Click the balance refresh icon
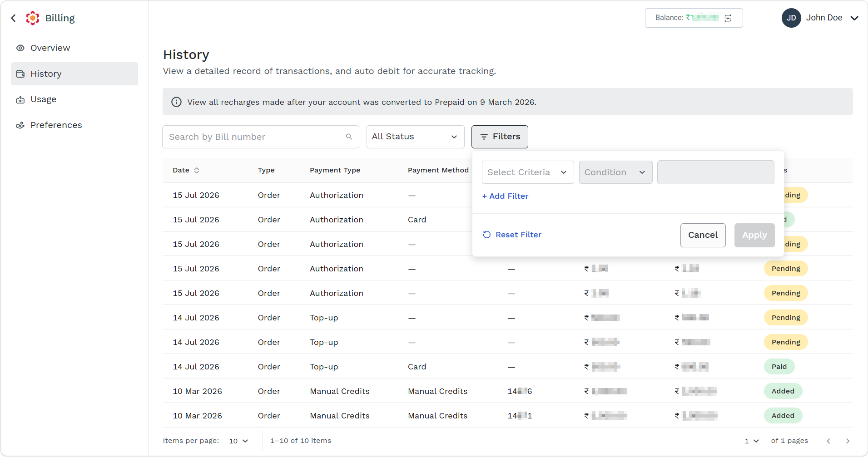Viewport: 868px width, 457px height. [x=728, y=18]
